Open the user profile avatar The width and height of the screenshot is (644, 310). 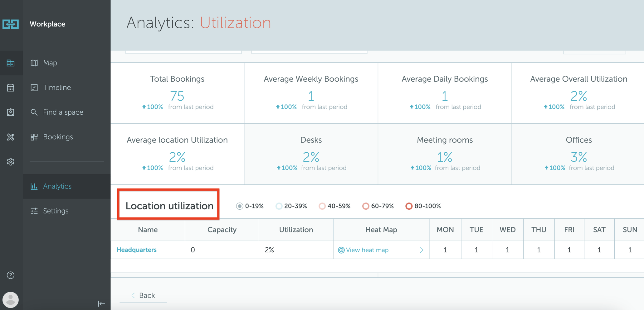pos(11,300)
